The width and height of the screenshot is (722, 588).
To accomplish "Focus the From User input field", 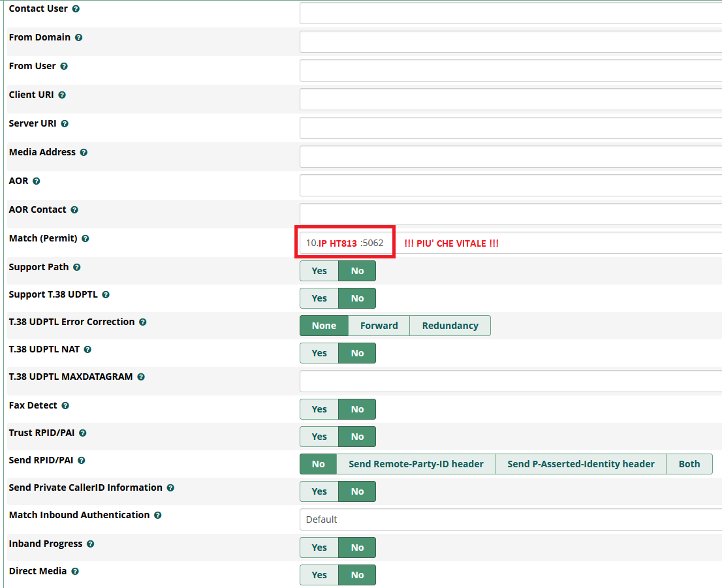I will tap(510, 70).
